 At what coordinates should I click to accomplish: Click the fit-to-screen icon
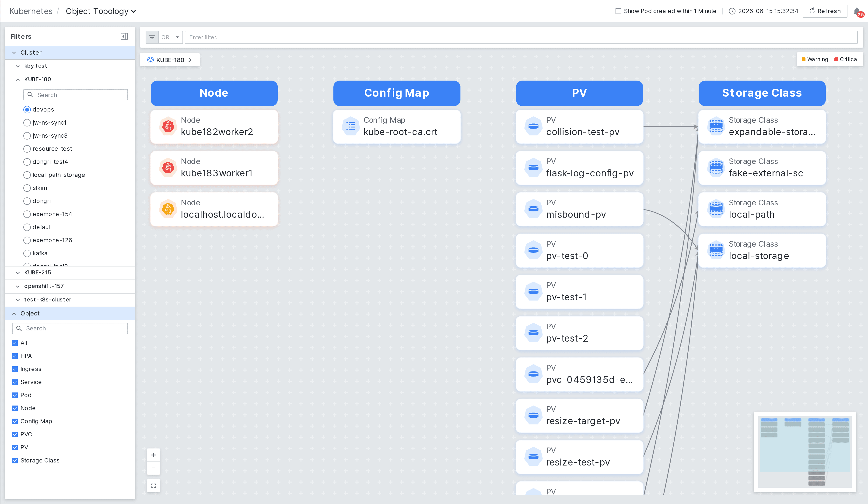click(154, 486)
